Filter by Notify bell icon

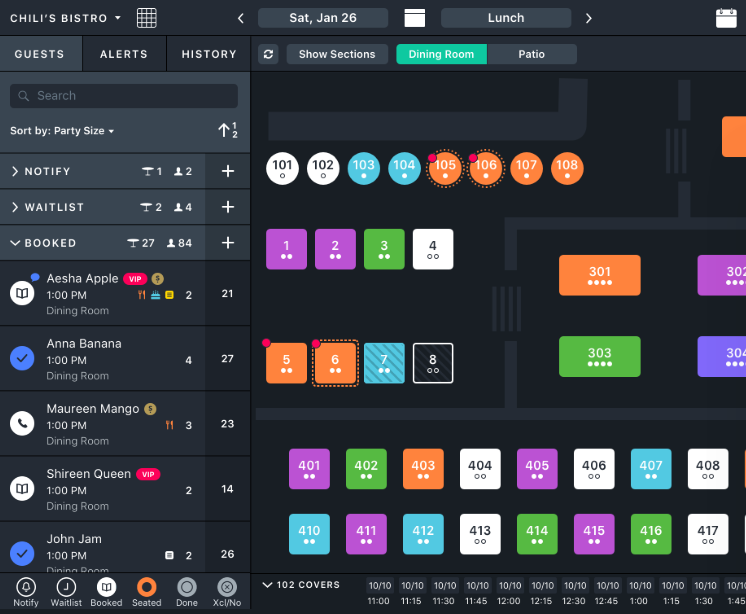pyautogui.click(x=26, y=587)
